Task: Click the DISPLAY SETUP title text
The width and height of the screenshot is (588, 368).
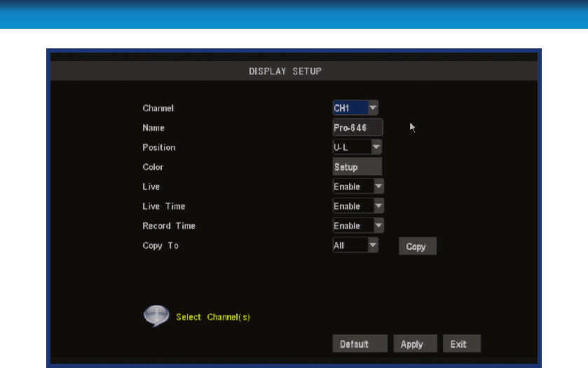Action: tap(285, 71)
